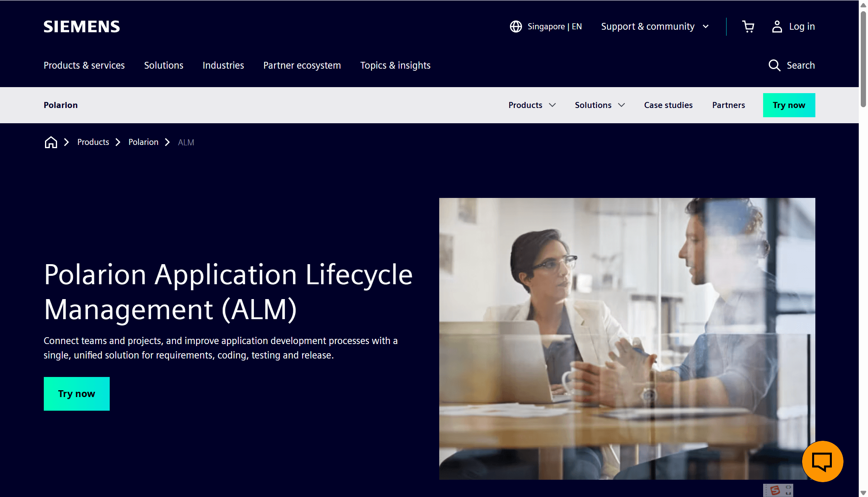The width and height of the screenshot is (868, 497).
Task: Click the Polarion section title
Action: click(60, 105)
